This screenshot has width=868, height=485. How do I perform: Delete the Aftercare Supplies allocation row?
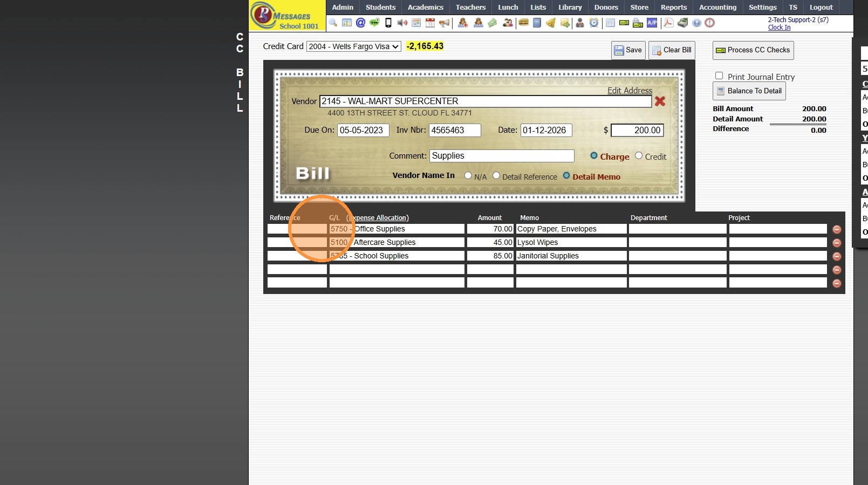[x=837, y=243]
